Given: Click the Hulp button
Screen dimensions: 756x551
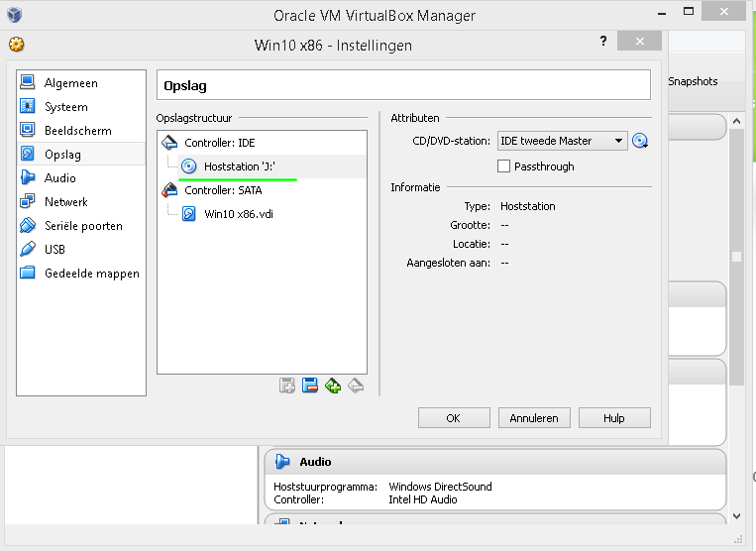Looking at the screenshot, I should coord(614,418).
